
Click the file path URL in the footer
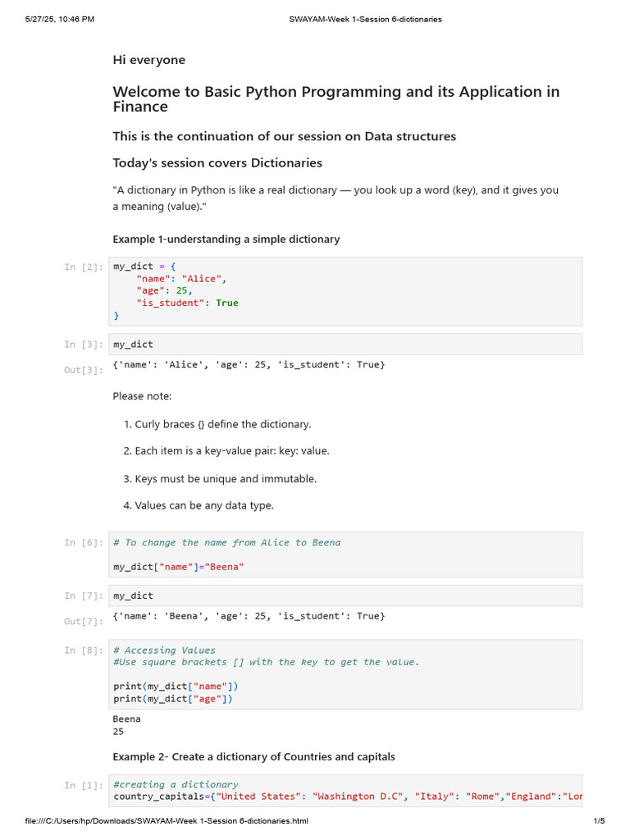tap(167, 820)
